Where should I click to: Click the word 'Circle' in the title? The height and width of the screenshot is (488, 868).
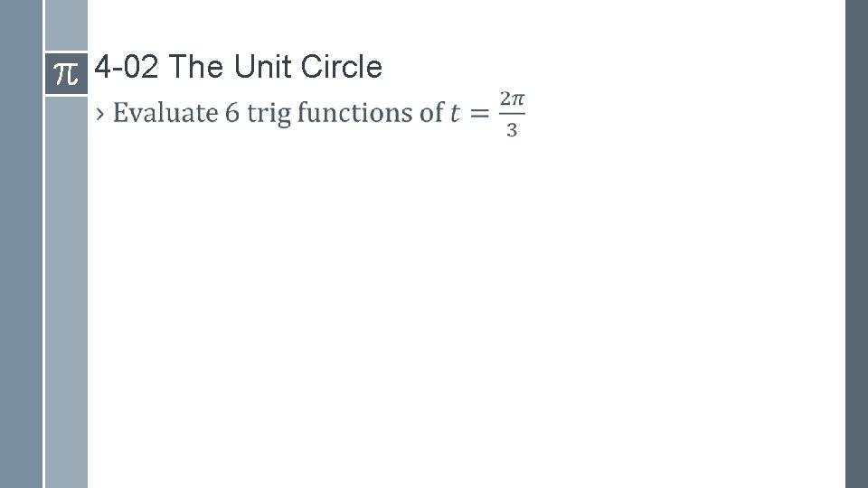pos(341,67)
